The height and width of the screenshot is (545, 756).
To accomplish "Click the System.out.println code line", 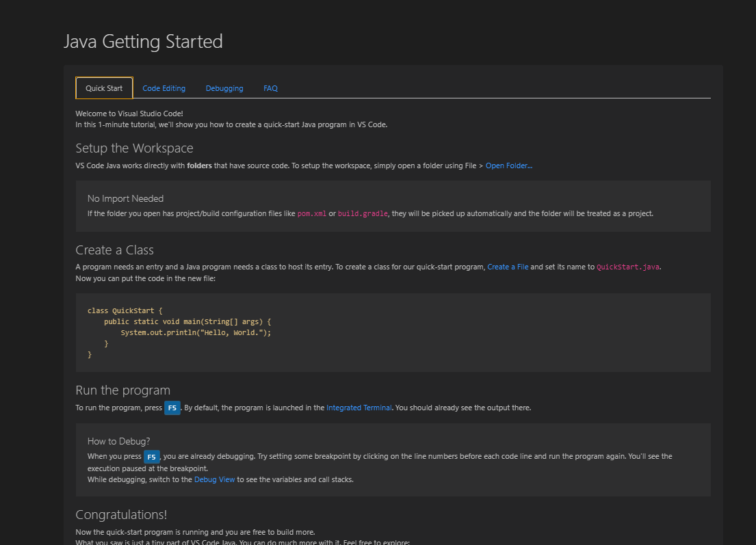I will 196,332.
